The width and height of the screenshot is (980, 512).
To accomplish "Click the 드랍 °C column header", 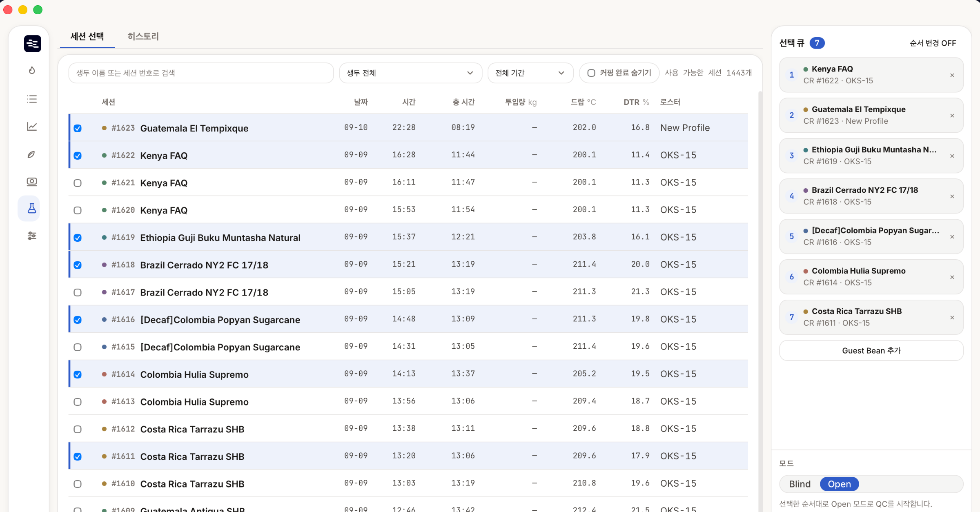I will click(x=583, y=102).
